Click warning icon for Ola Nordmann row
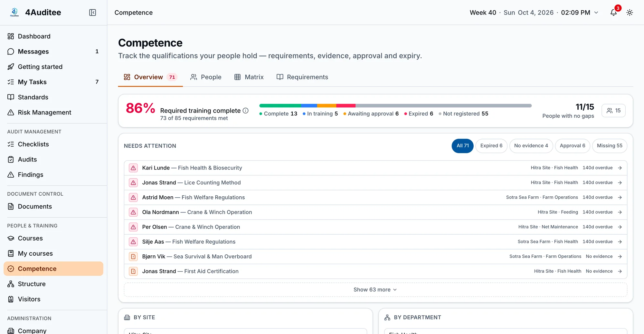Image resolution: width=644 pixels, height=334 pixels. 133,212
